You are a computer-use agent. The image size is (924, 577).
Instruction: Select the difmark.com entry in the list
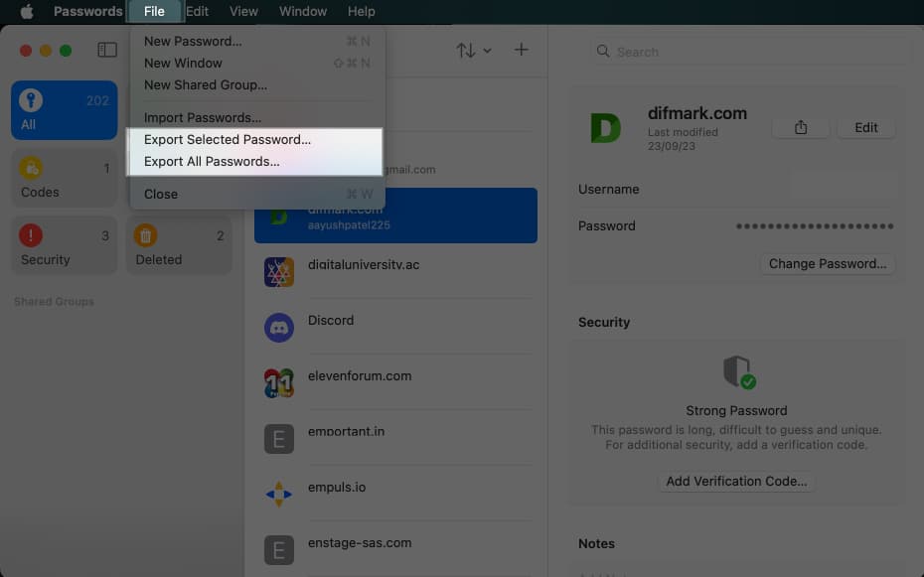(x=395, y=216)
